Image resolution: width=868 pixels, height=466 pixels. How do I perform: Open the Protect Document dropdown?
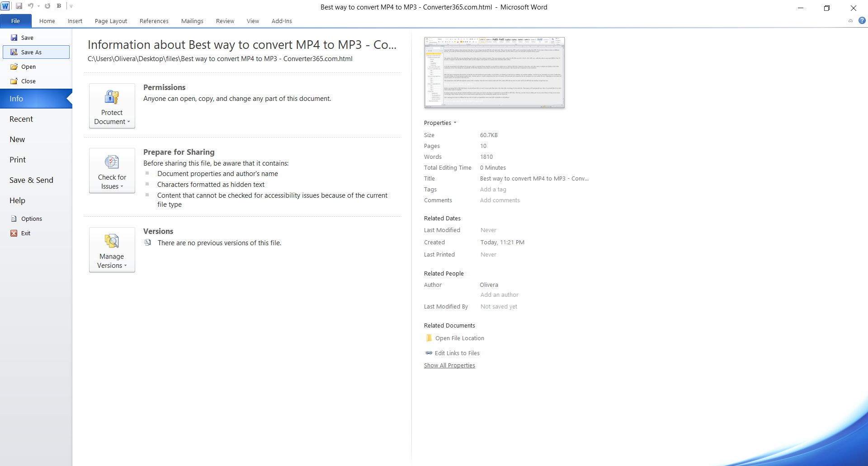[x=112, y=106]
